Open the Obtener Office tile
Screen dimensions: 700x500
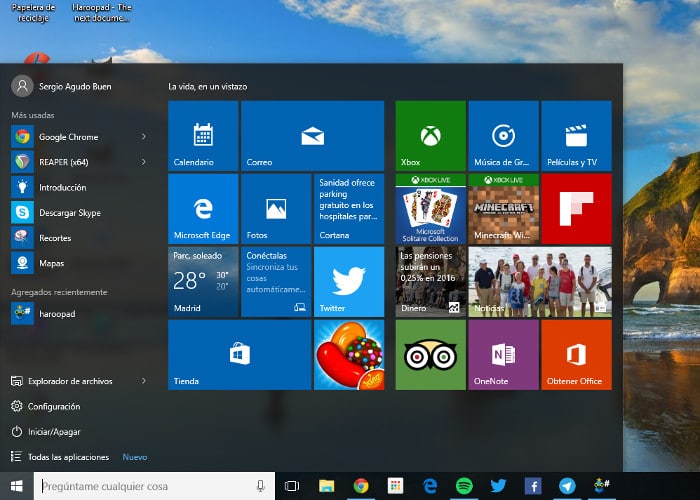(x=576, y=354)
